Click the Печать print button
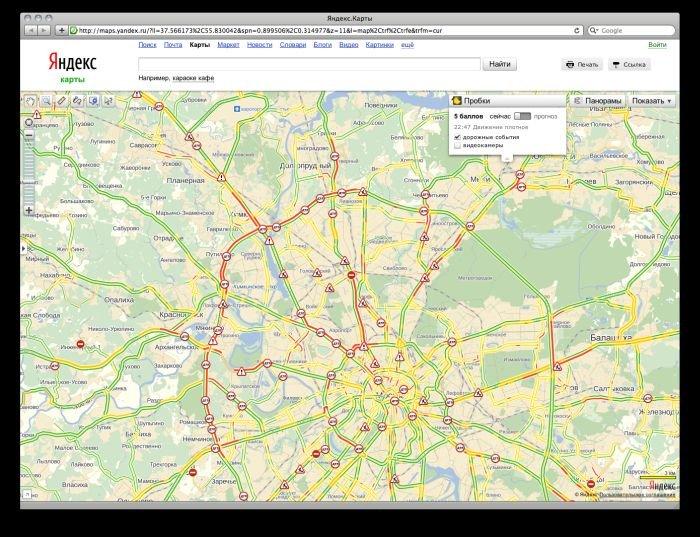This screenshot has height=537, width=700. [x=581, y=64]
